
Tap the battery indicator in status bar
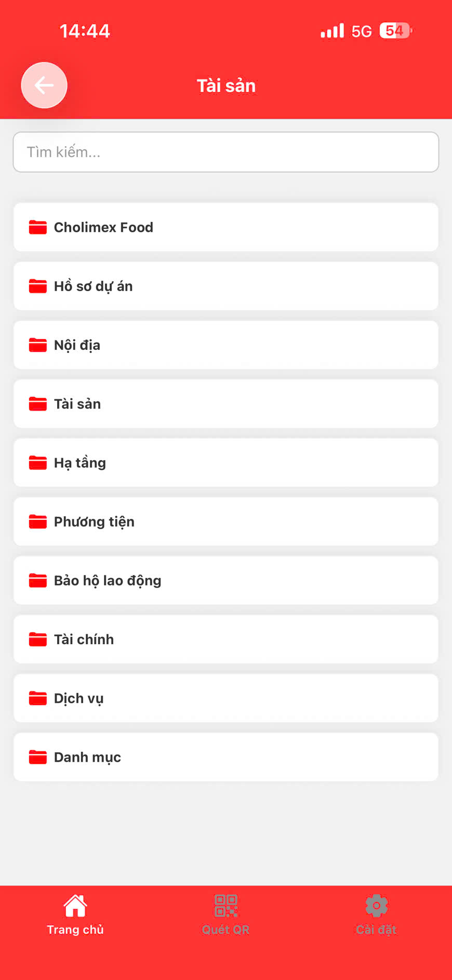pyautogui.click(x=395, y=31)
